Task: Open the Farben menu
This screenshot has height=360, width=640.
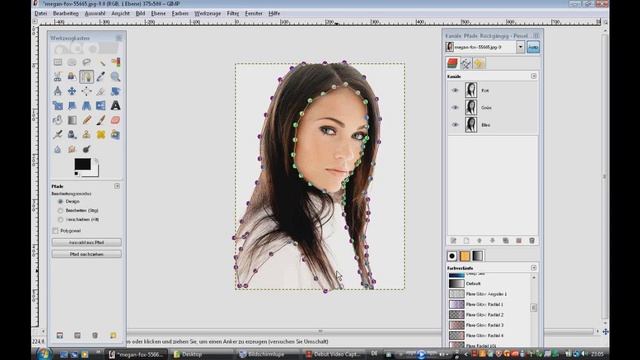Action: (x=180, y=13)
